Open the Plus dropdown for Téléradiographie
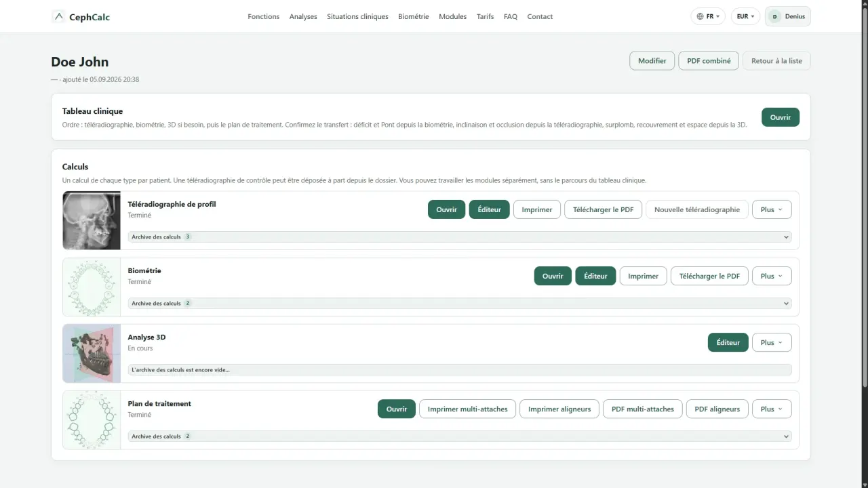Viewport: 868px width, 488px height. 772,209
